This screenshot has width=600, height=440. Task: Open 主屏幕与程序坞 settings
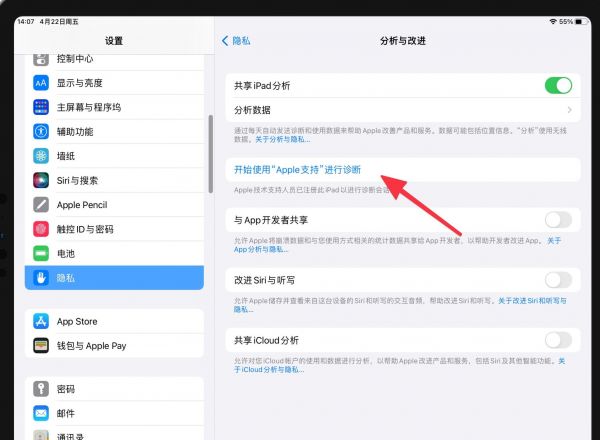114,107
